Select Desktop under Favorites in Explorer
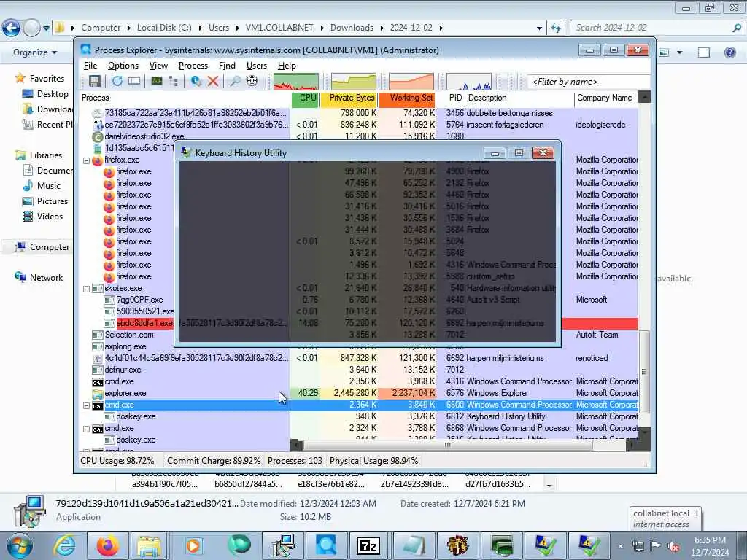The width and height of the screenshot is (747, 560). (x=53, y=94)
